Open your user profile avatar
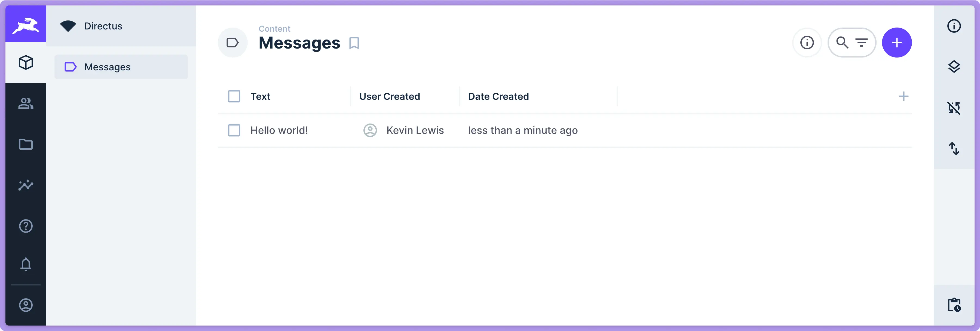Image resolution: width=980 pixels, height=331 pixels. (26, 305)
